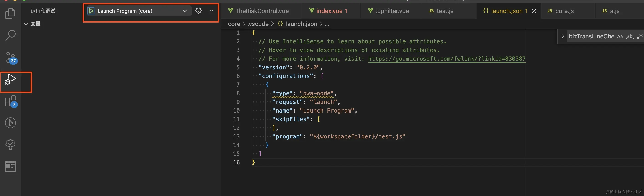Image resolution: width=644 pixels, height=196 pixels.
Task: Toggle Match Whole Word in find widget
Action: (x=629, y=36)
